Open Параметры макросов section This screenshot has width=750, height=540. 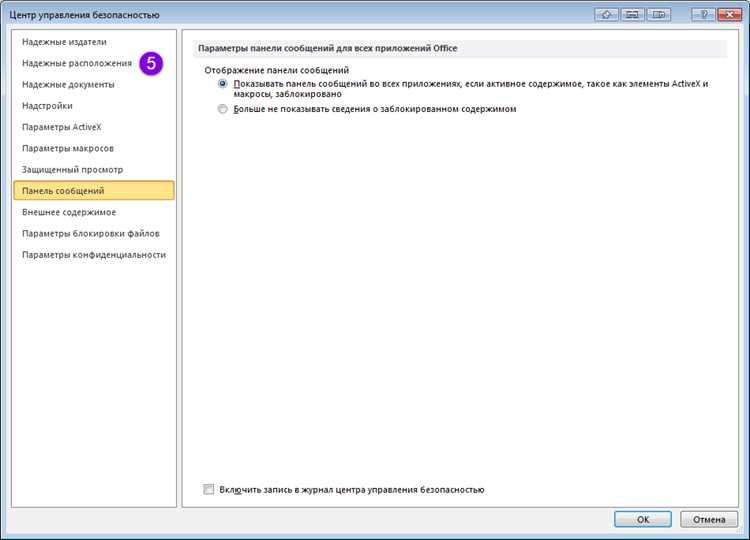(x=94, y=148)
